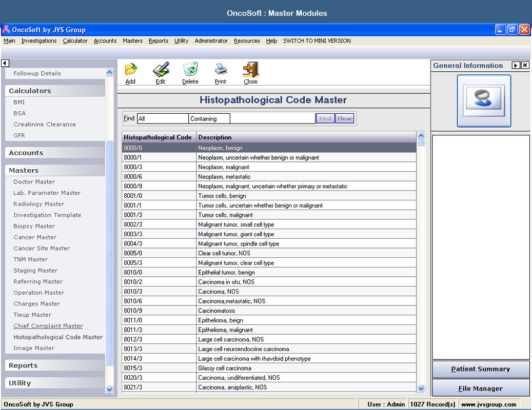Open the Masters menu
This screenshot has width=532, height=410.
(133, 40)
